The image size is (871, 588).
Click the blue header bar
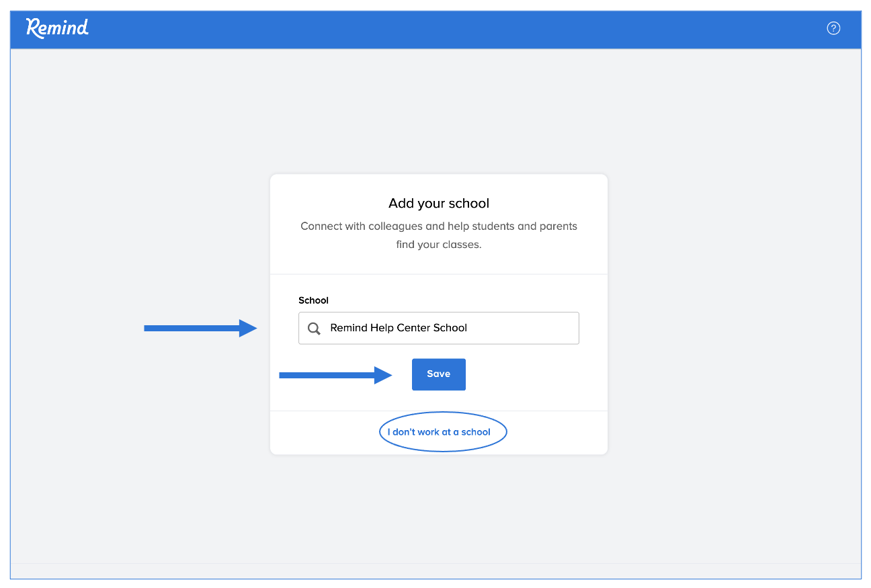tap(435, 28)
